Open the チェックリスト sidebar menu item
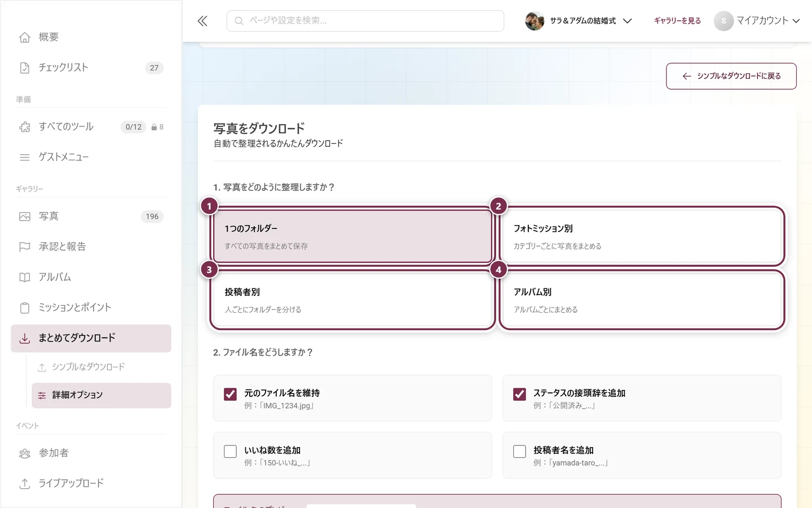 91,68
